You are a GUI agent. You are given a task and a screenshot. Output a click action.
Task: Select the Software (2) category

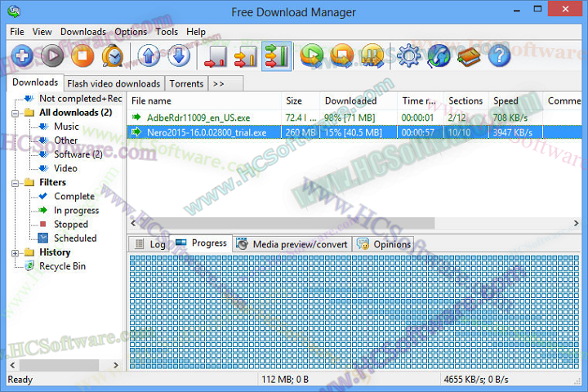[x=78, y=154]
